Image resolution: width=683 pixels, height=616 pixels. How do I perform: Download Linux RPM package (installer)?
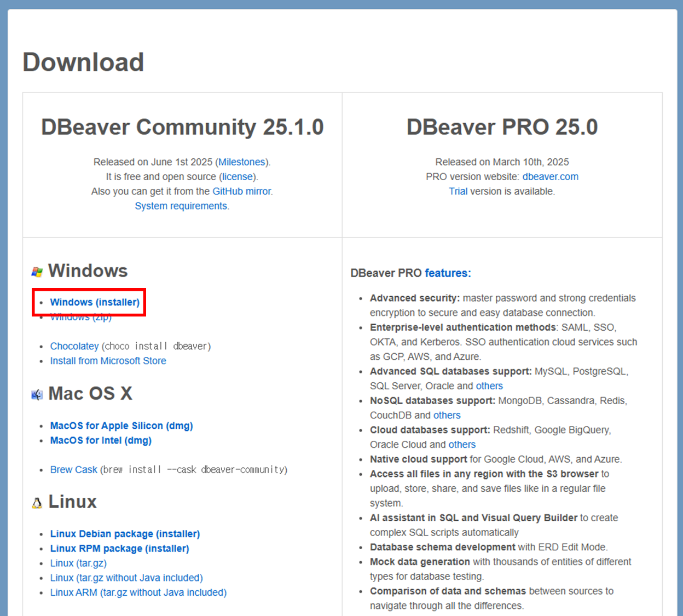119,549
